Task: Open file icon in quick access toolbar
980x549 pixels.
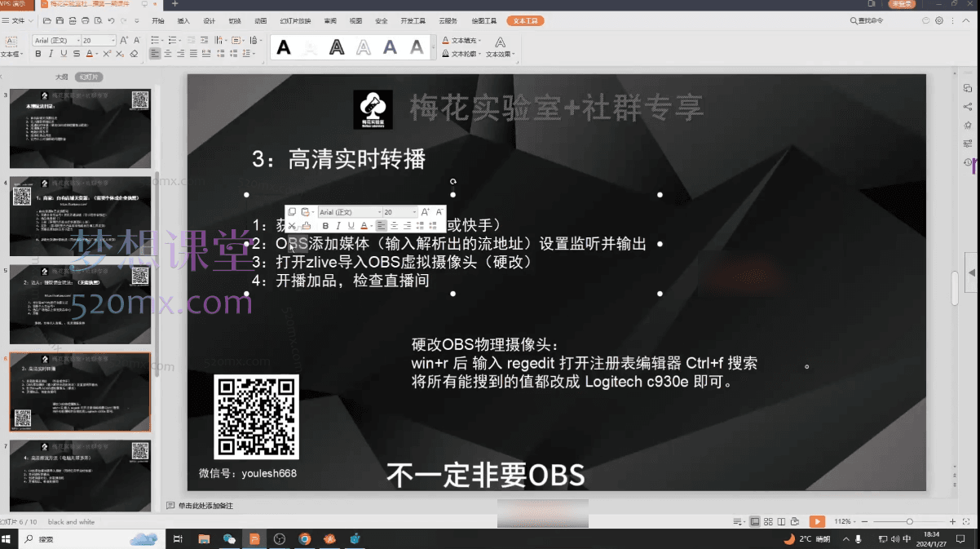Action: pyautogui.click(x=47, y=20)
